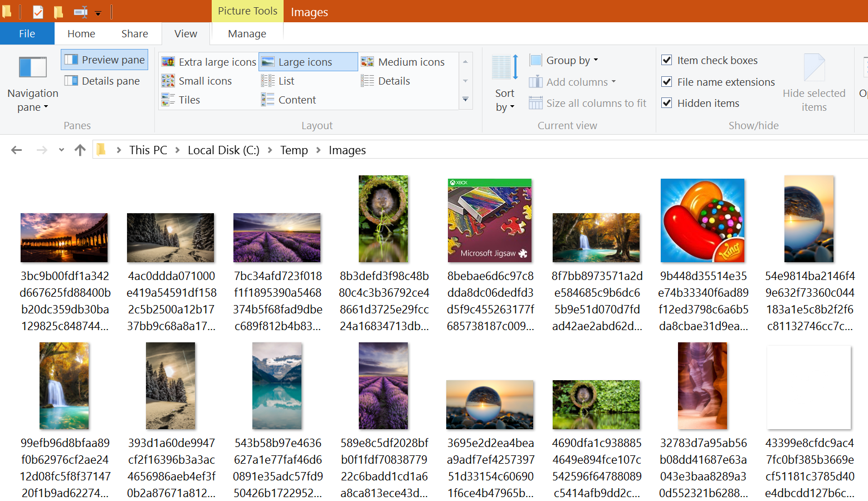This screenshot has width=868, height=501.
Task: Click file name 8f7bb8973571a2d
Action: click(597, 301)
